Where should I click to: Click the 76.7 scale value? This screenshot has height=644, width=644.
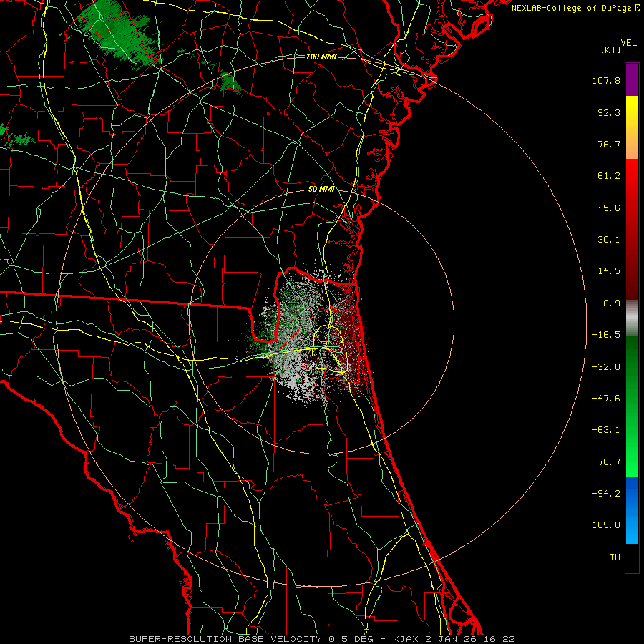click(609, 144)
